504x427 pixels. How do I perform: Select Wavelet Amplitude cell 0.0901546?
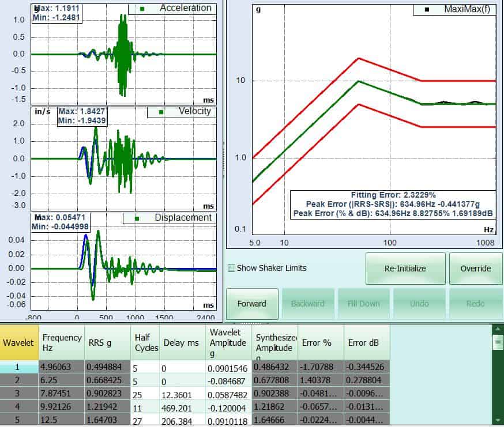click(x=228, y=367)
